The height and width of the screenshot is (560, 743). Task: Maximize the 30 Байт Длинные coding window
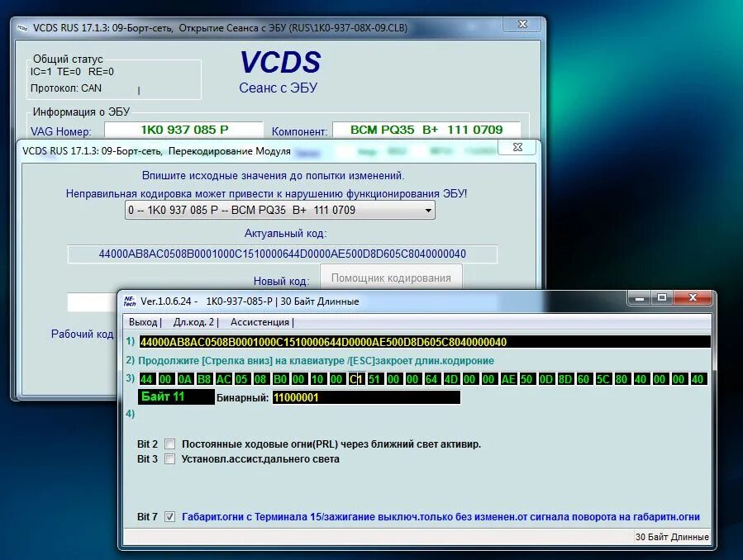[662, 297]
